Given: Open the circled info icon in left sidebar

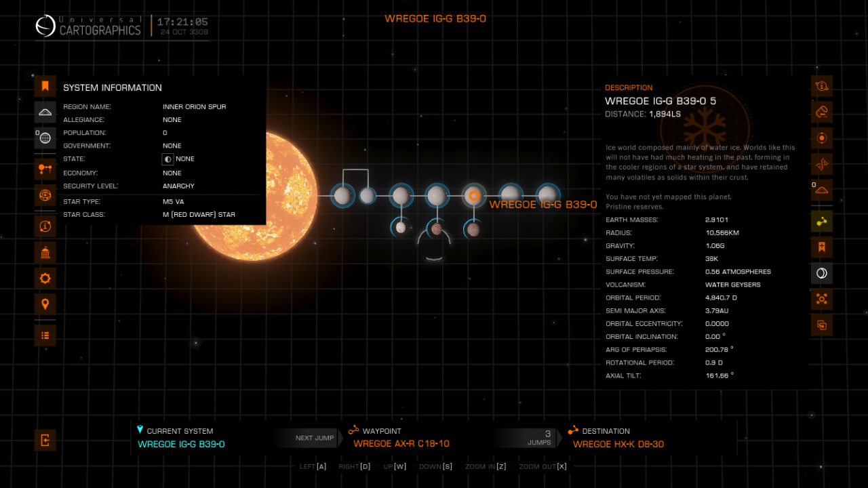Looking at the screenshot, I should (x=45, y=226).
